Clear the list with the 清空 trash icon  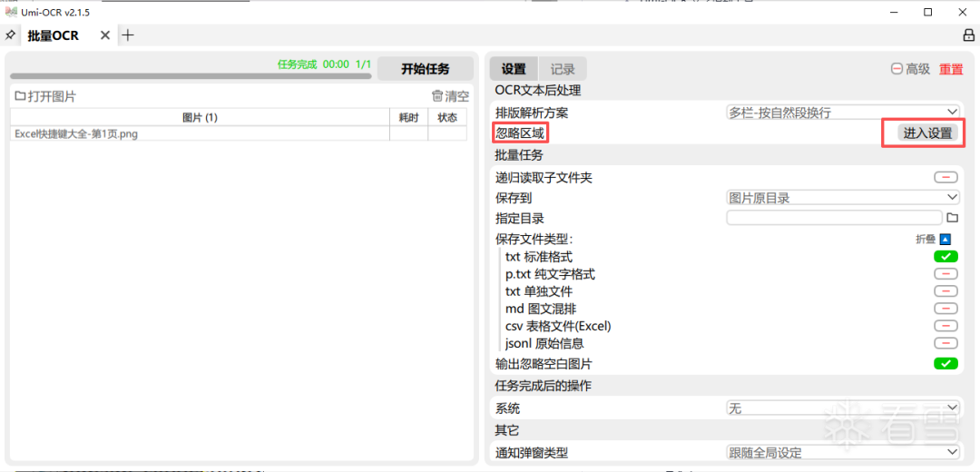click(437, 96)
